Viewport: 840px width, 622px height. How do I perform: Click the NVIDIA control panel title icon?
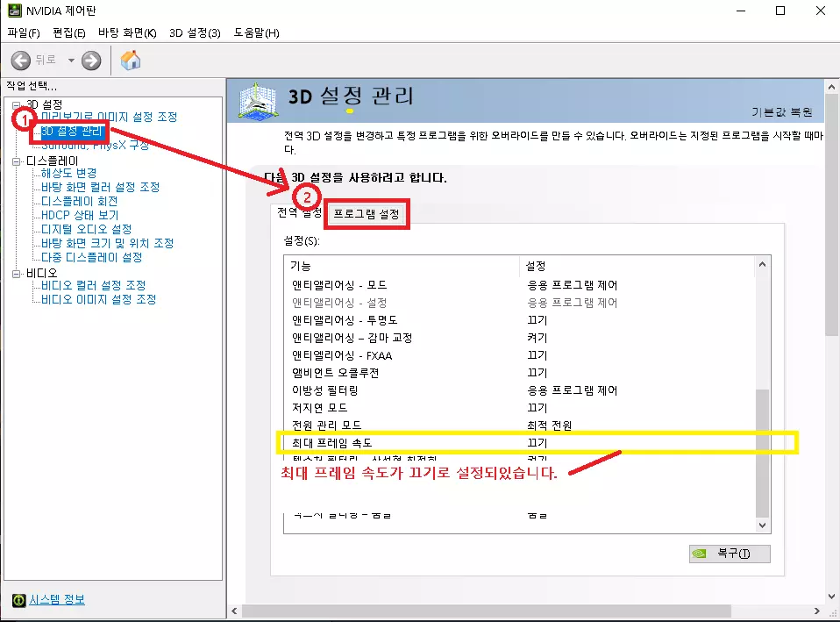[14, 11]
